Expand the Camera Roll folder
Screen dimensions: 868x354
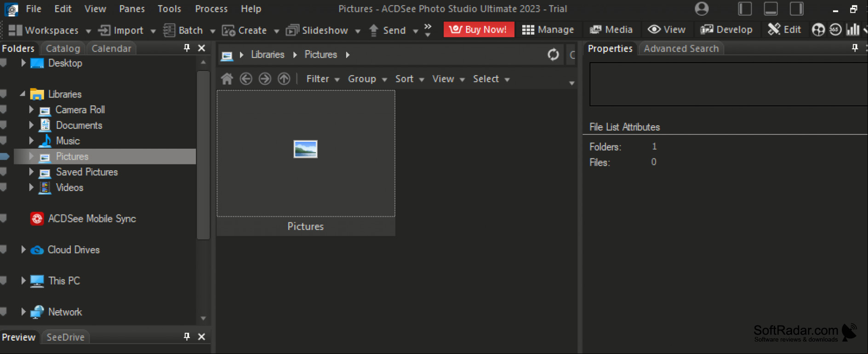[x=31, y=110]
